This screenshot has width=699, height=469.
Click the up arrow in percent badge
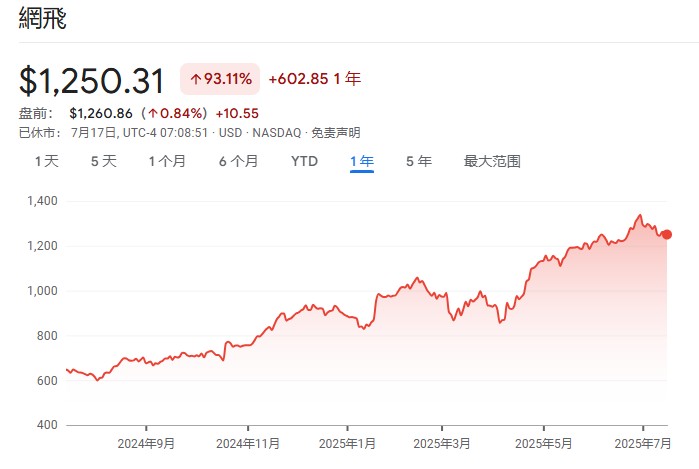point(195,79)
